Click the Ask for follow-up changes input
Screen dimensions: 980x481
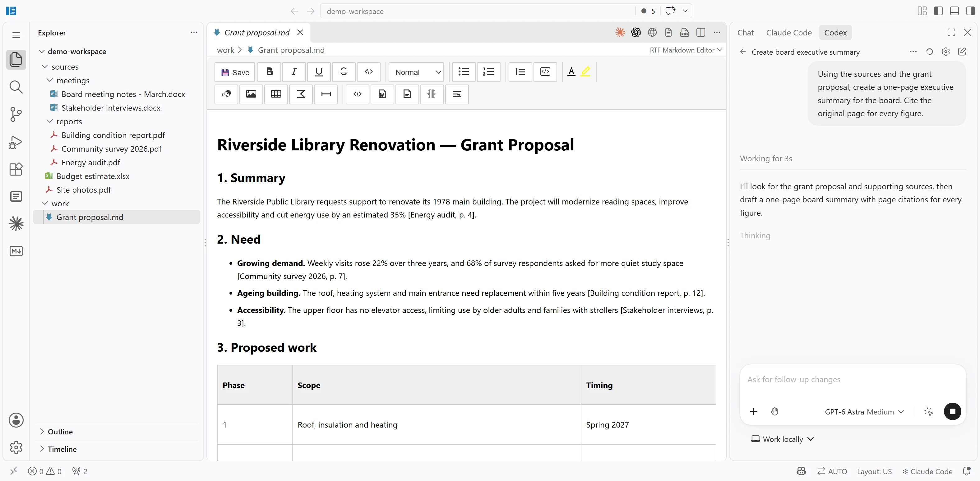(x=852, y=379)
